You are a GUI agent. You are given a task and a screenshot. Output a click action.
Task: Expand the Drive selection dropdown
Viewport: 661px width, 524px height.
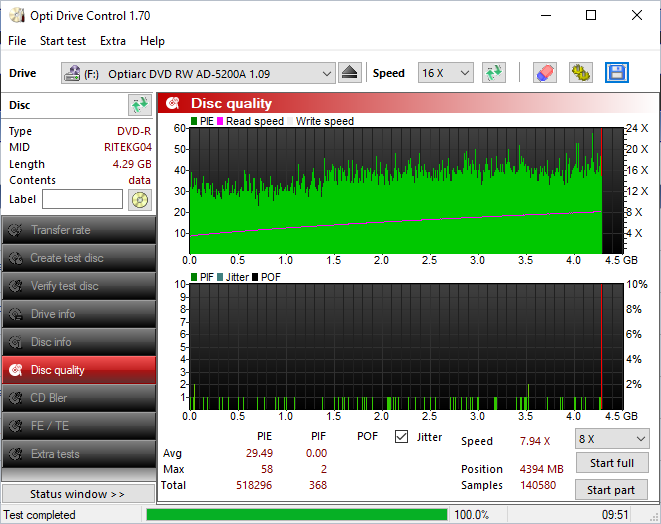pyautogui.click(x=199, y=73)
